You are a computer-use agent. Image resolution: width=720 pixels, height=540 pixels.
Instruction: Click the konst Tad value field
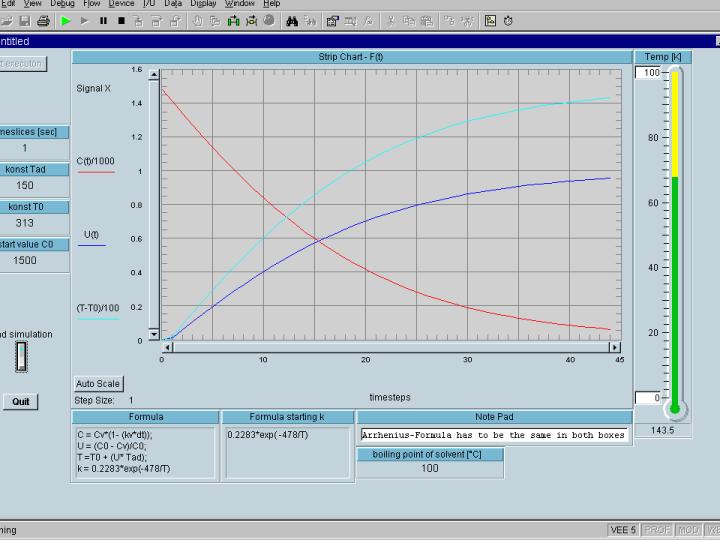(x=25, y=185)
